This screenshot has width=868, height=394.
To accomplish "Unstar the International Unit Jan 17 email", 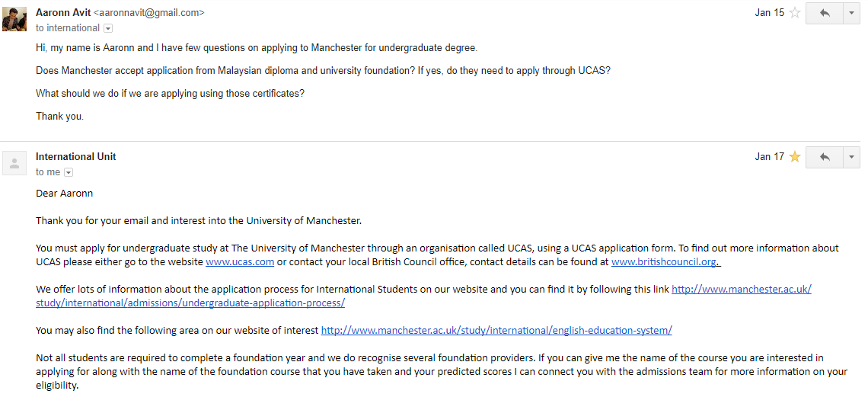I will point(795,157).
